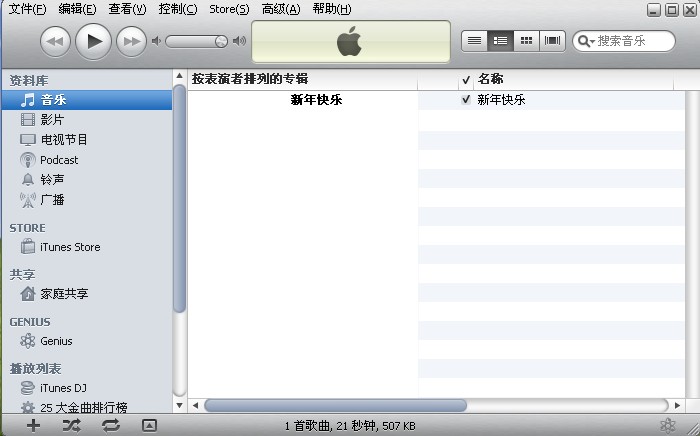Open the 高级(A) menu

(x=281, y=9)
